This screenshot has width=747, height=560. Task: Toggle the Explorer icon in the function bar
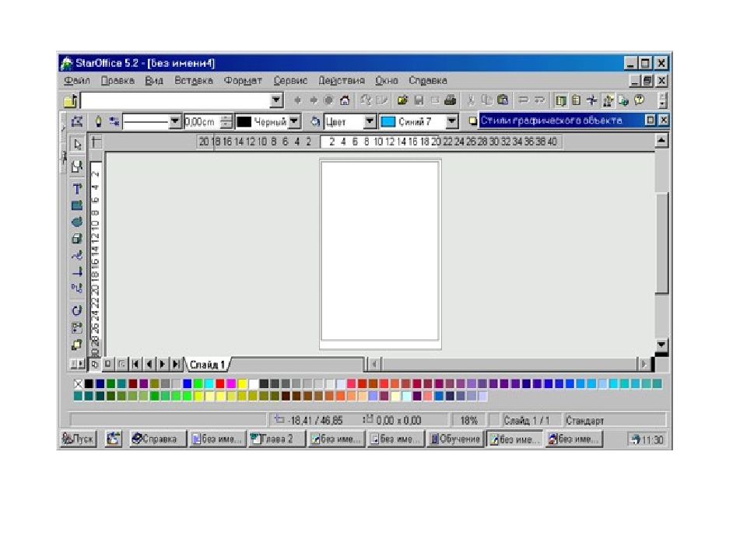click(x=561, y=100)
